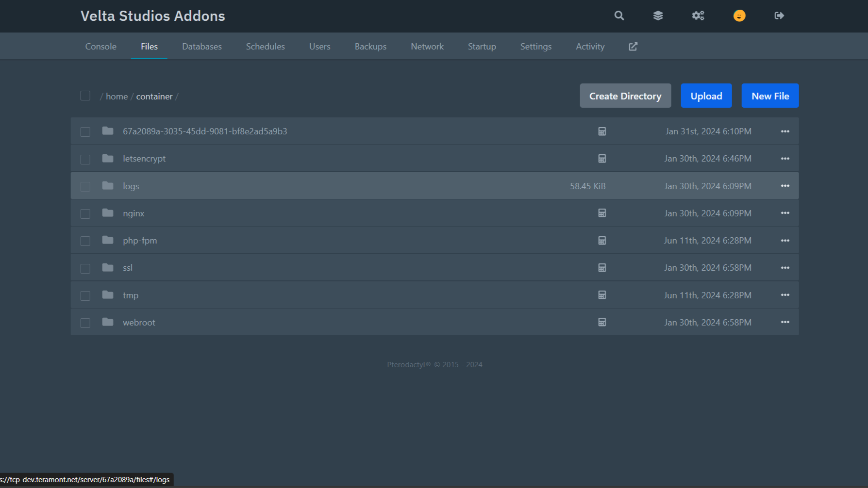Open options menu for logs folder
The image size is (868, 488).
coord(785,186)
